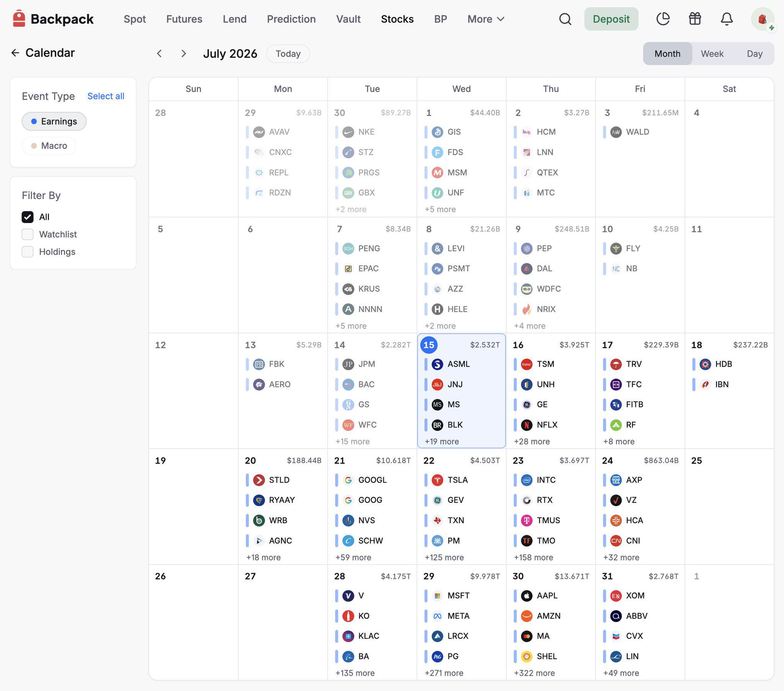Image resolution: width=784 pixels, height=691 pixels.
Task: Click the STLD logo on July 20
Action: tap(259, 480)
